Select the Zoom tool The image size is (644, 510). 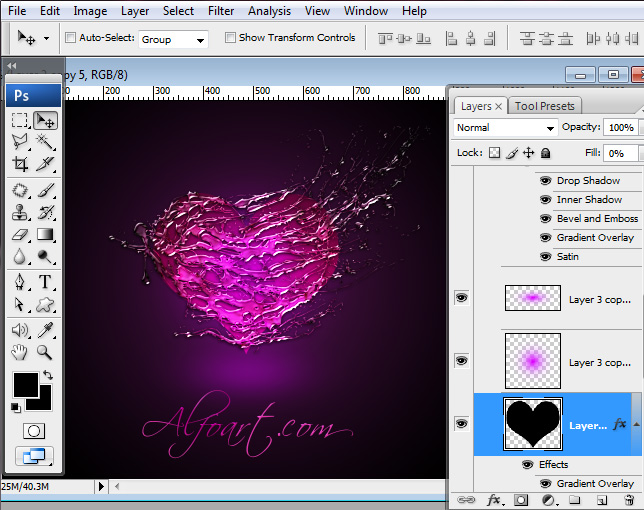coord(45,352)
